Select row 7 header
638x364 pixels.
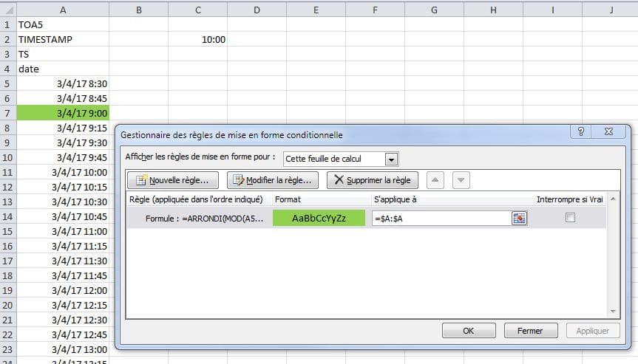point(7,113)
